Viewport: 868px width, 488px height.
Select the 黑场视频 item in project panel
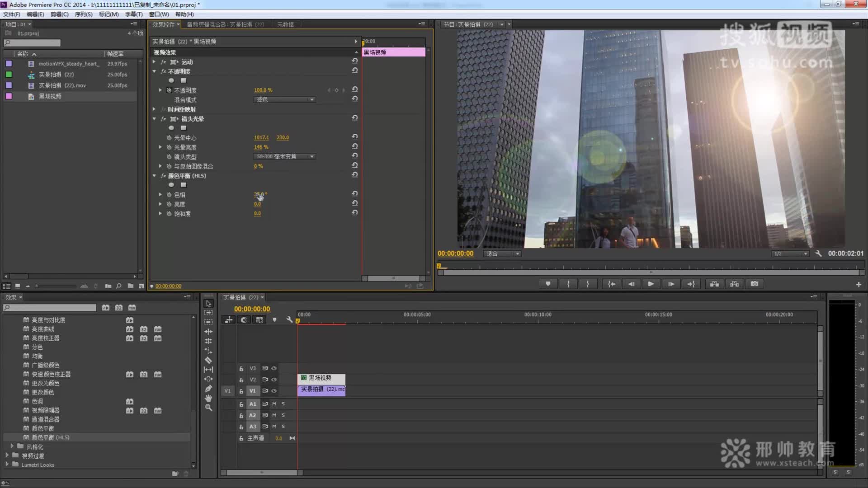point(50,96)
